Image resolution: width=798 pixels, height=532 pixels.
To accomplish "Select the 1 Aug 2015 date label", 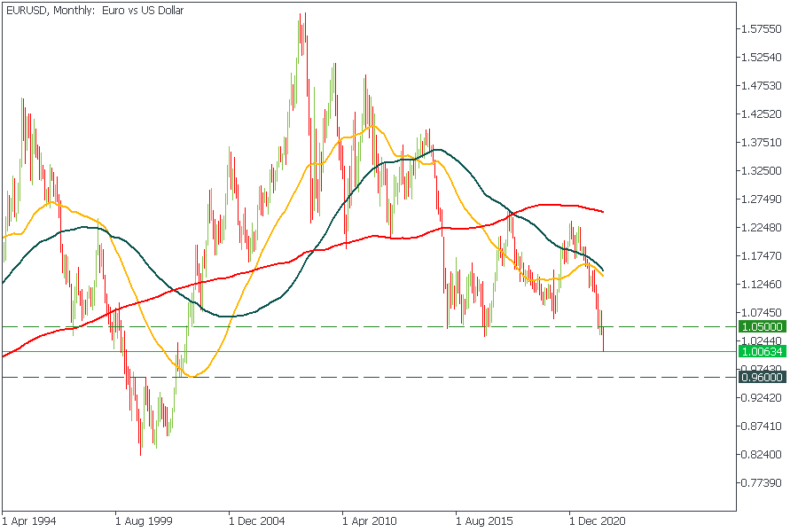I will coord(484,521).
